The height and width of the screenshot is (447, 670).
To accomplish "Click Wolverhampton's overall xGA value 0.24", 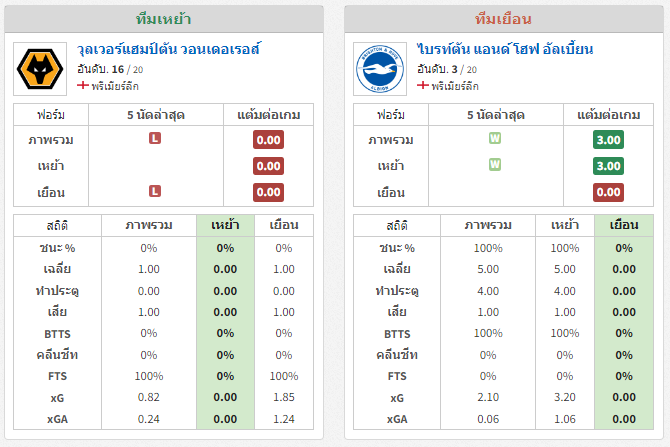I will [149, 419].
